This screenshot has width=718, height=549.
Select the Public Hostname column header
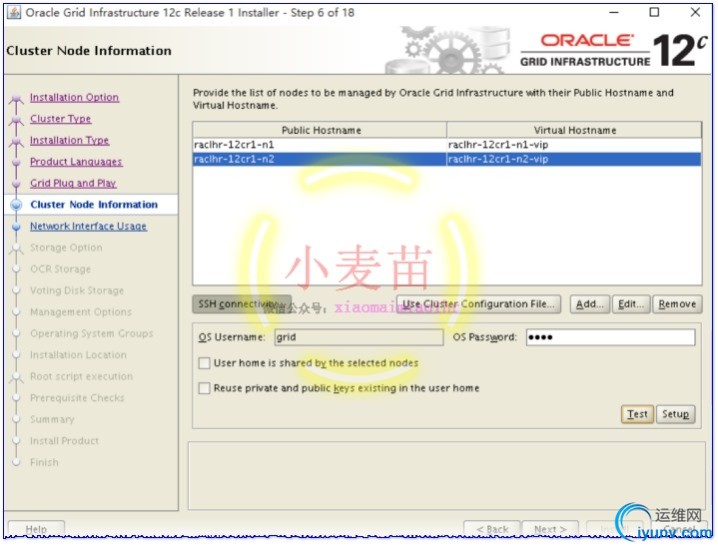[320, 130]
